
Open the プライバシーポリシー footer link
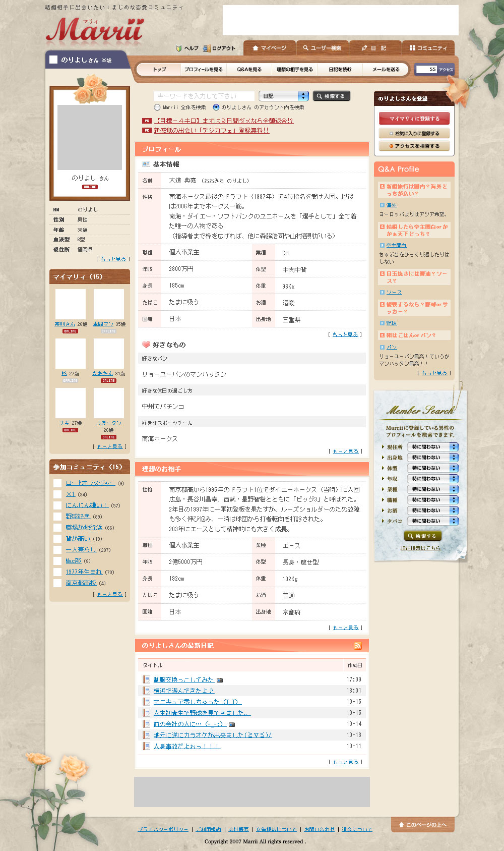coord(163,829)
